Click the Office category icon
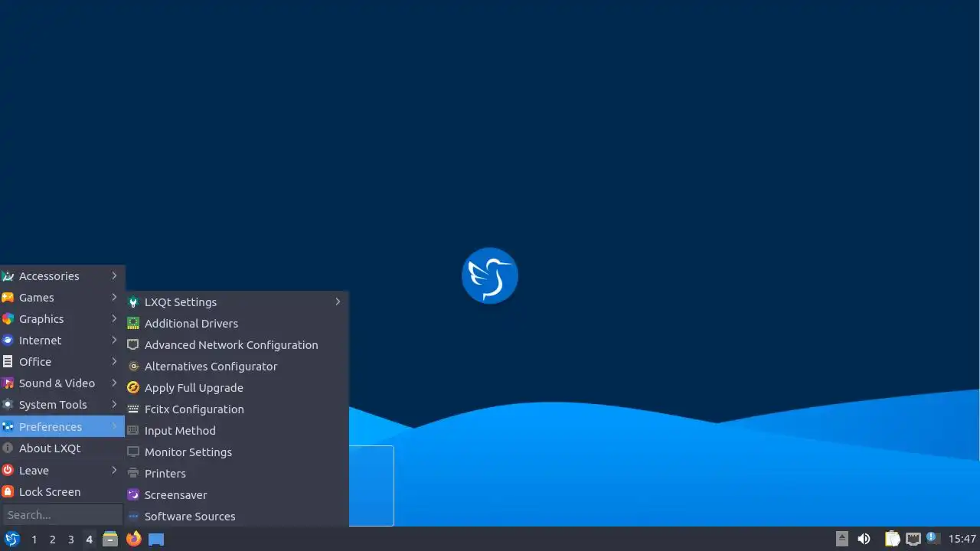Viewport: 980px width, 551px height. (8, 362)
